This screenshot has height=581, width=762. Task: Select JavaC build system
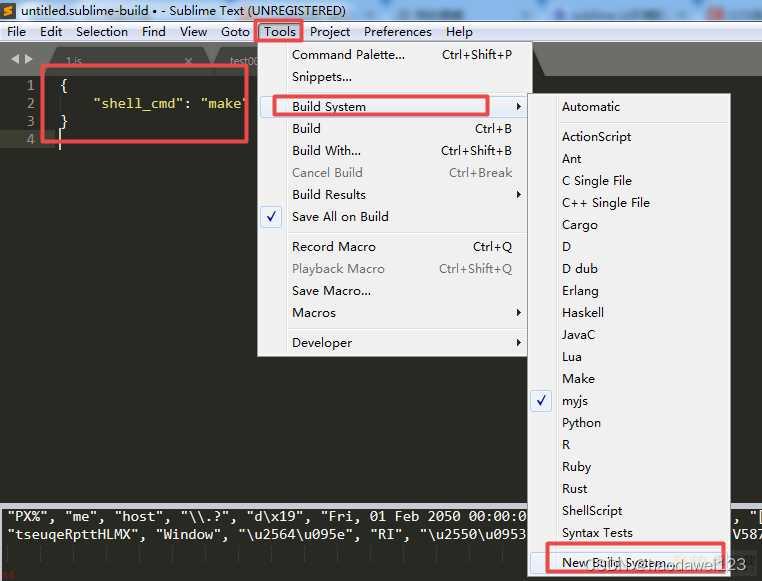click(x=630, y=335)
